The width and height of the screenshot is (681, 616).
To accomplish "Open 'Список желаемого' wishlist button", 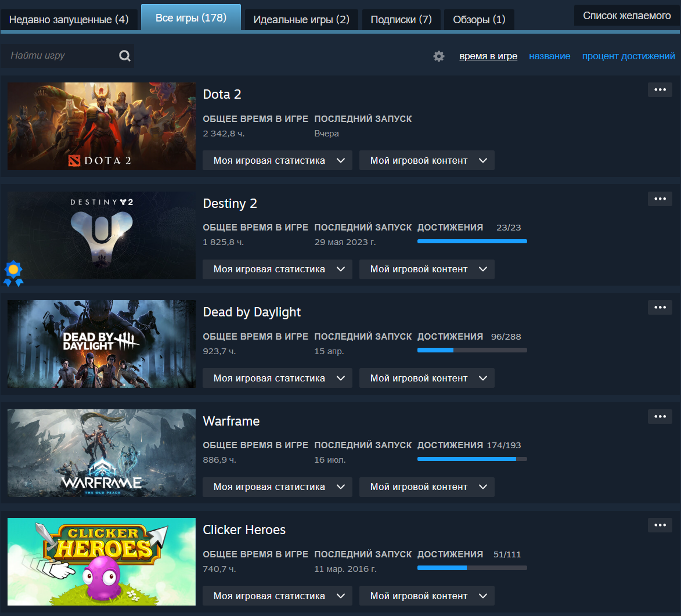I will [x=626, y=16].
